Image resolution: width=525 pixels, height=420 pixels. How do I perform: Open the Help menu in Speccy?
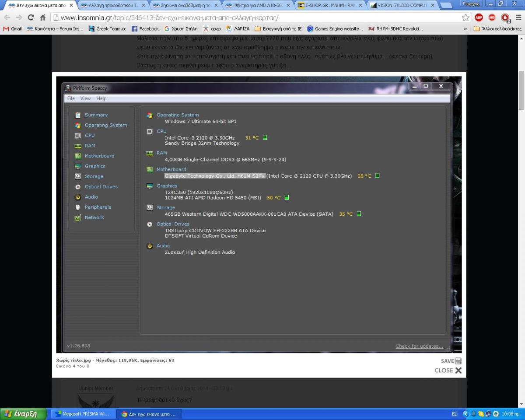(x=101, y=98)
